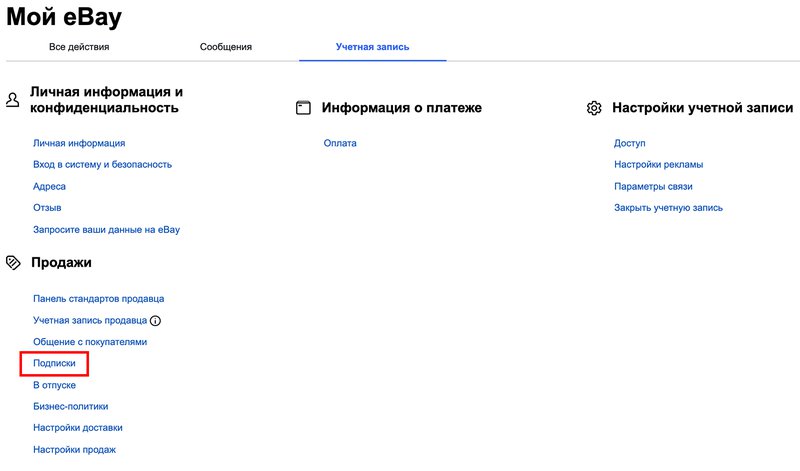800x471 pixels.
Task: Click the Продажи section heading
Action: pyautogui.click(x=61, y=262)
